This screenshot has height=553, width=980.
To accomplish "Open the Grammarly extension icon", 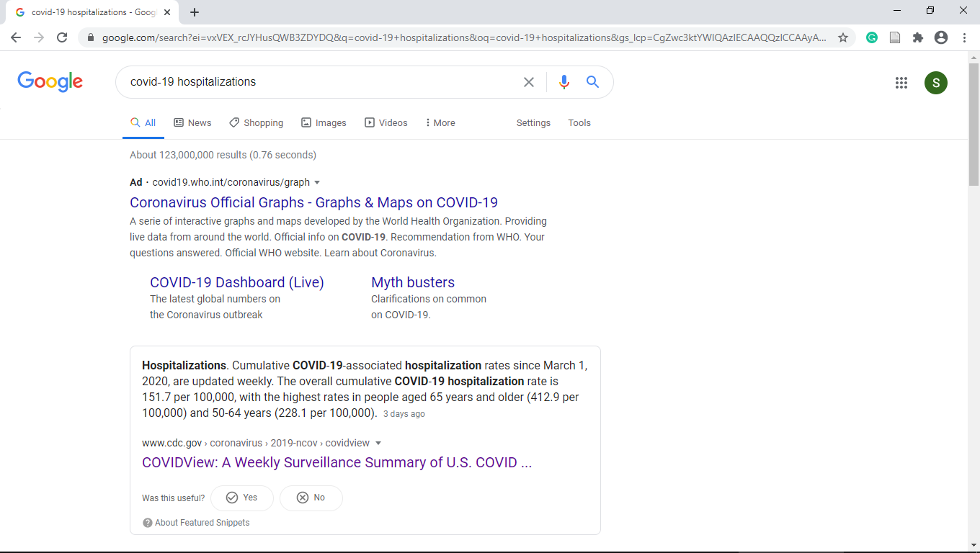I will pos(872,37).
